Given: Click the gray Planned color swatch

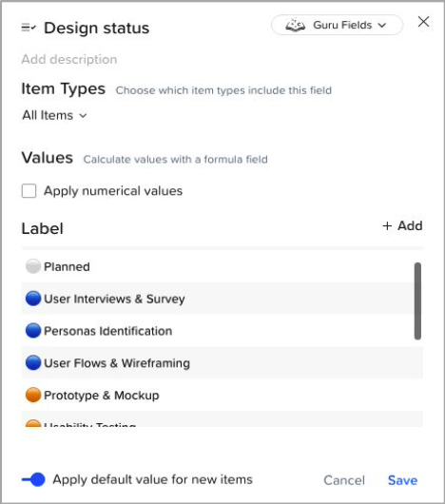Looking at the screenshot, I should click(33, 266).
